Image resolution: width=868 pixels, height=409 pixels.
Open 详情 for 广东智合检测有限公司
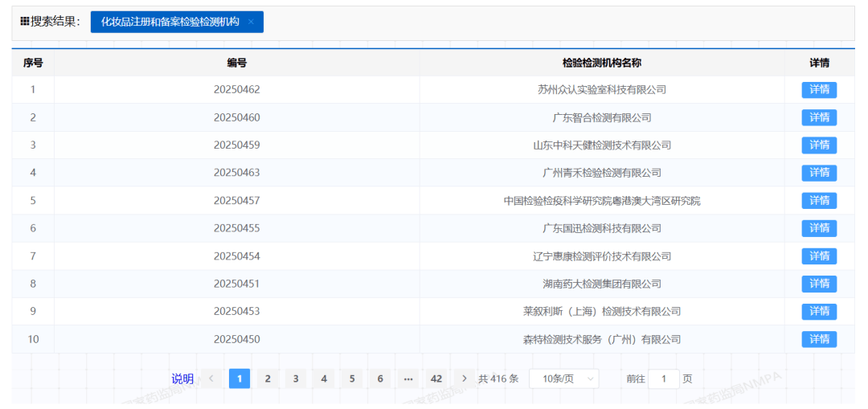coord(819,118)
